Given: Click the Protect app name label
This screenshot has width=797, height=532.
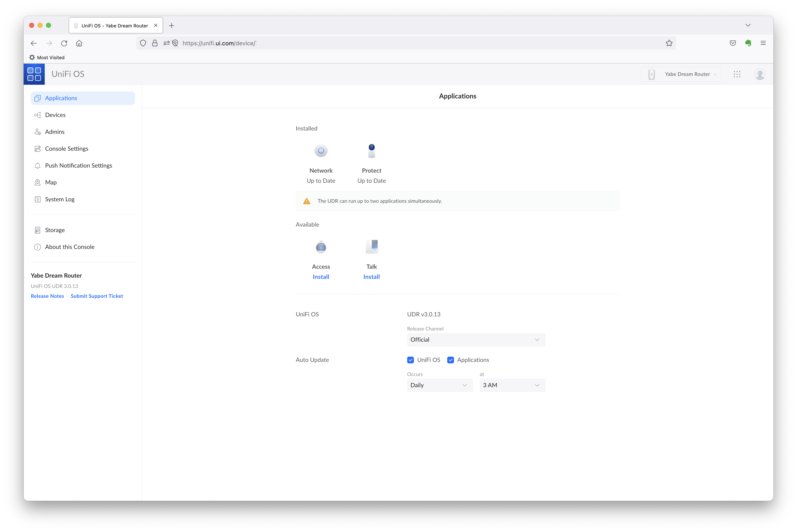Looking at the screenshot, I should tap(371, 171).
